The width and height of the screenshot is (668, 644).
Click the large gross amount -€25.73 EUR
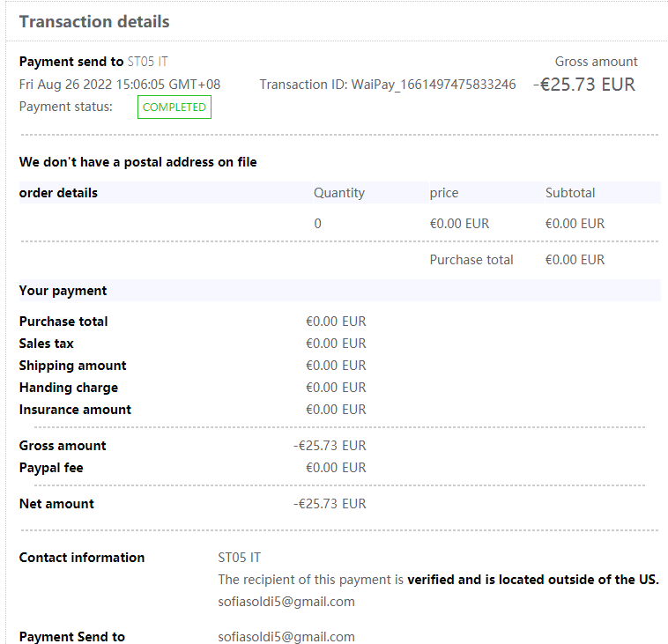coord(584,85)
